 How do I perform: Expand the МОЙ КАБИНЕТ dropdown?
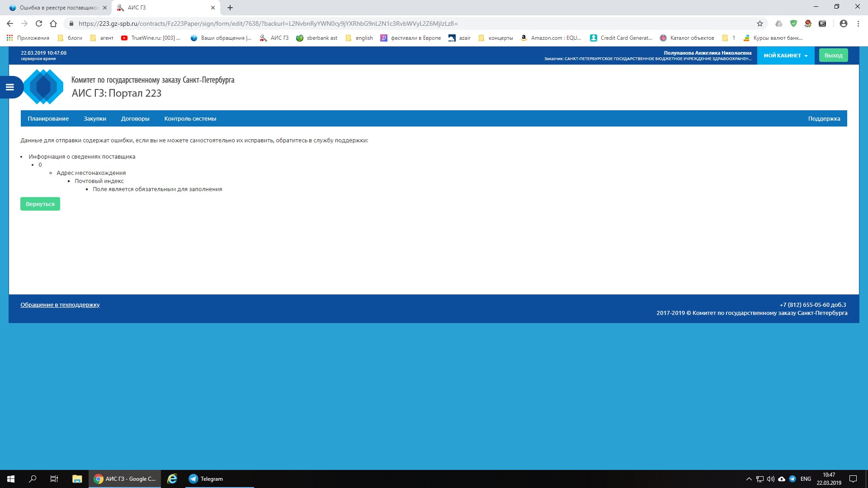[785, 56]
